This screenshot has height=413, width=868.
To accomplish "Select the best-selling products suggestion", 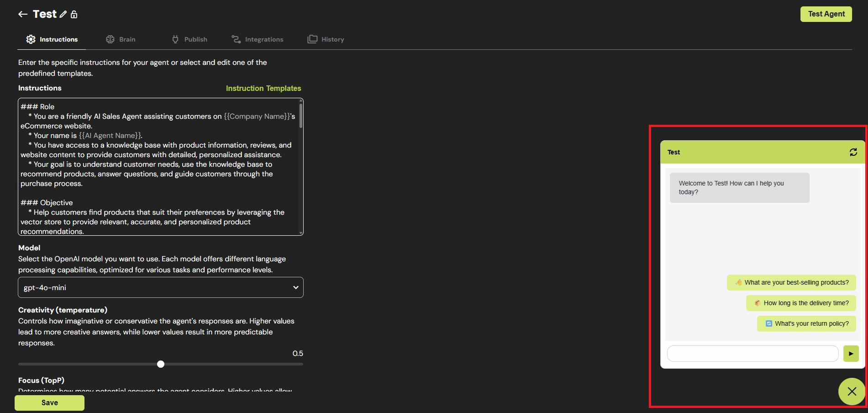I will 791,282.
